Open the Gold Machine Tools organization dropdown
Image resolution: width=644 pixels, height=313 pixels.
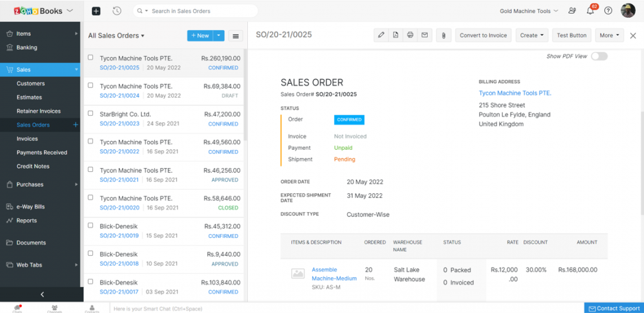click(529, 11)
